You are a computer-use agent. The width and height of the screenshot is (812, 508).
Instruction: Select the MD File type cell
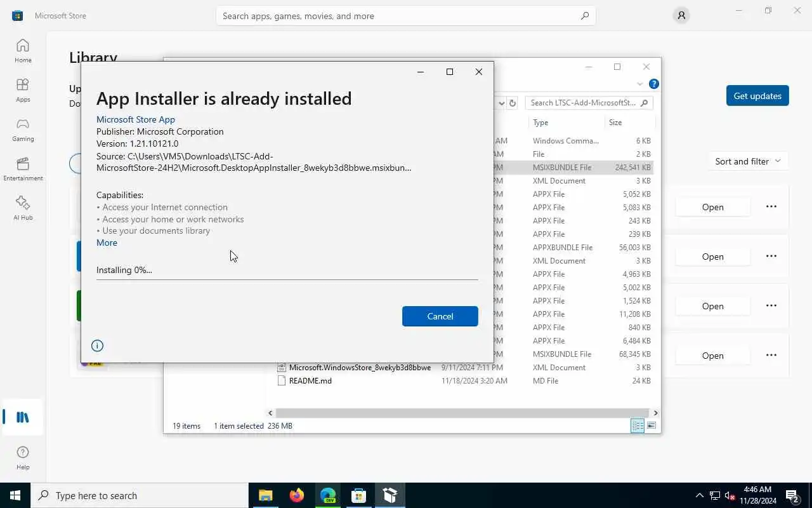(x=546, y=381)
